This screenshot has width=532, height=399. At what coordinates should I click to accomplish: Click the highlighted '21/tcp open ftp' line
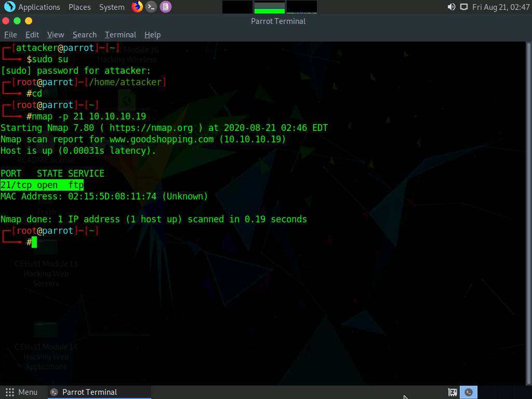point(42,185)
